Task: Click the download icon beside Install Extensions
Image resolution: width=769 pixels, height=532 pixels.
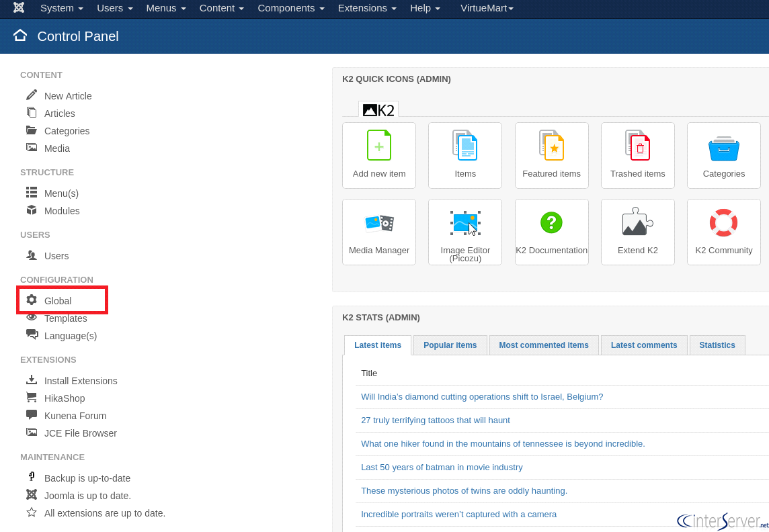Action: coord(32,380)
